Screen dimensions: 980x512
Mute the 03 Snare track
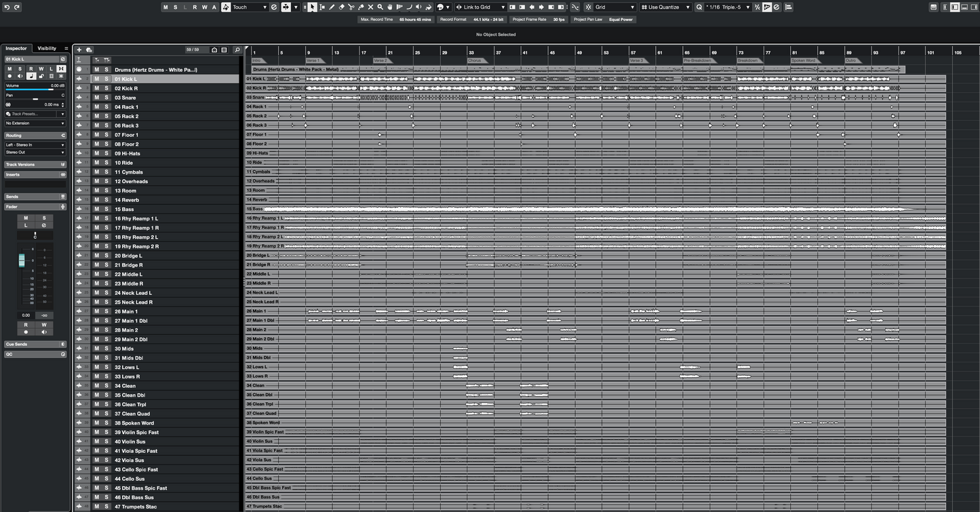[96, 98]
